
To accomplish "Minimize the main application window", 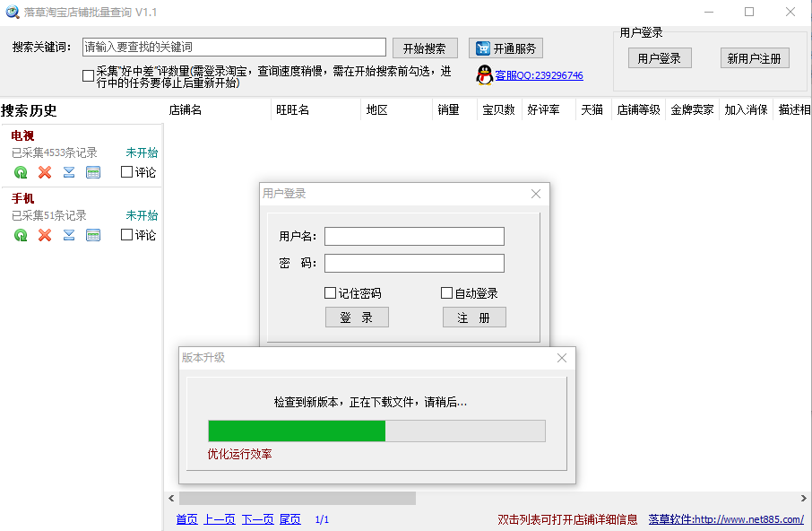I will (x=709, y=12).
